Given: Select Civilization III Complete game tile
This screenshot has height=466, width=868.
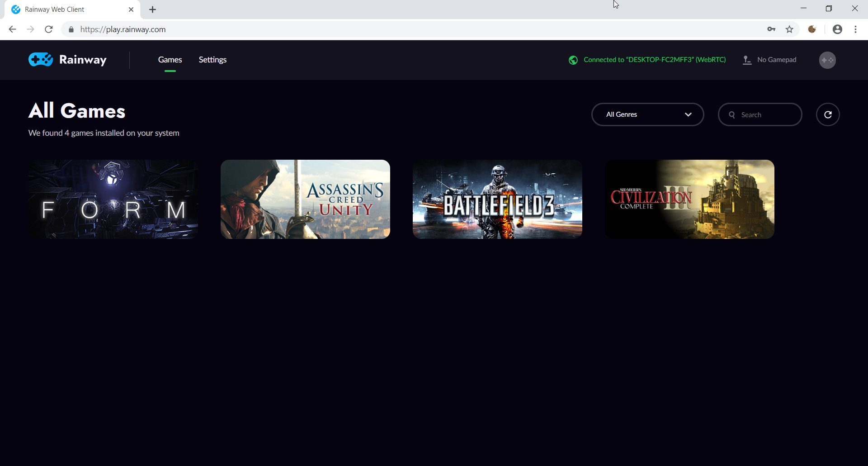Looking at the screenshot, I should [689, 199].
